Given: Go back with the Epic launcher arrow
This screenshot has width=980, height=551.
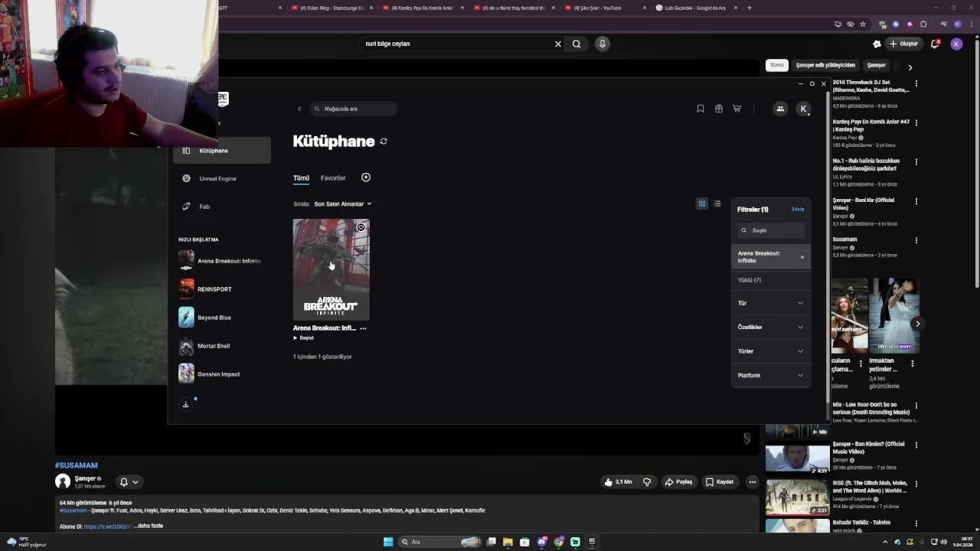Looking at the screenshot, I should tap(299, 109).
